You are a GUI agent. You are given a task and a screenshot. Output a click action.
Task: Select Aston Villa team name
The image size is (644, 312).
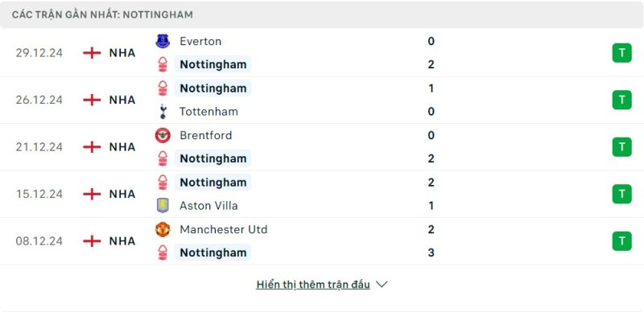[208, 206]
